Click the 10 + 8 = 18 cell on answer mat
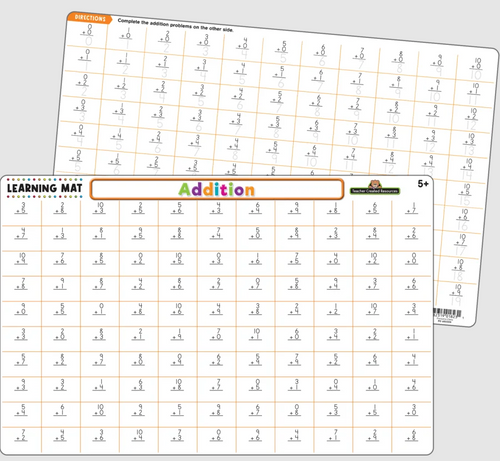The image size is (500, 461). 459,270
